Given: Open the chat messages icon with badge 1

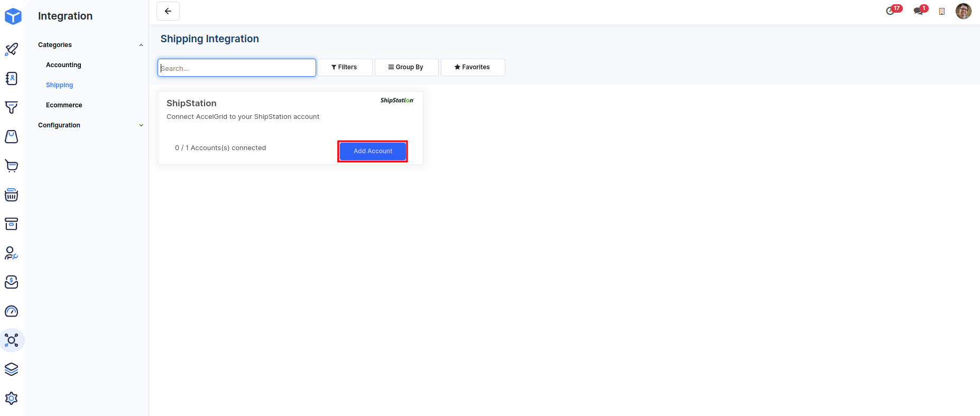Looking at the screenshot, I should pos(918,11).
